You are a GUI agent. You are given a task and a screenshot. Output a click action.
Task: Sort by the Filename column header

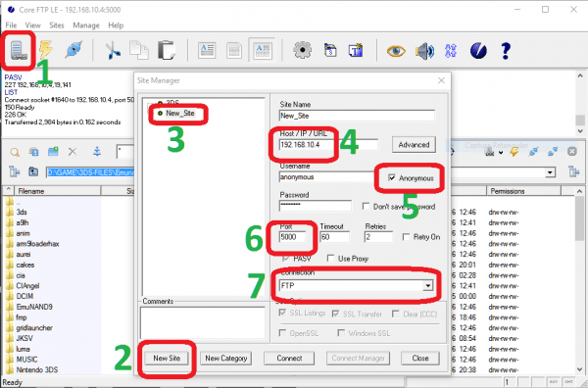click(58, 191)
